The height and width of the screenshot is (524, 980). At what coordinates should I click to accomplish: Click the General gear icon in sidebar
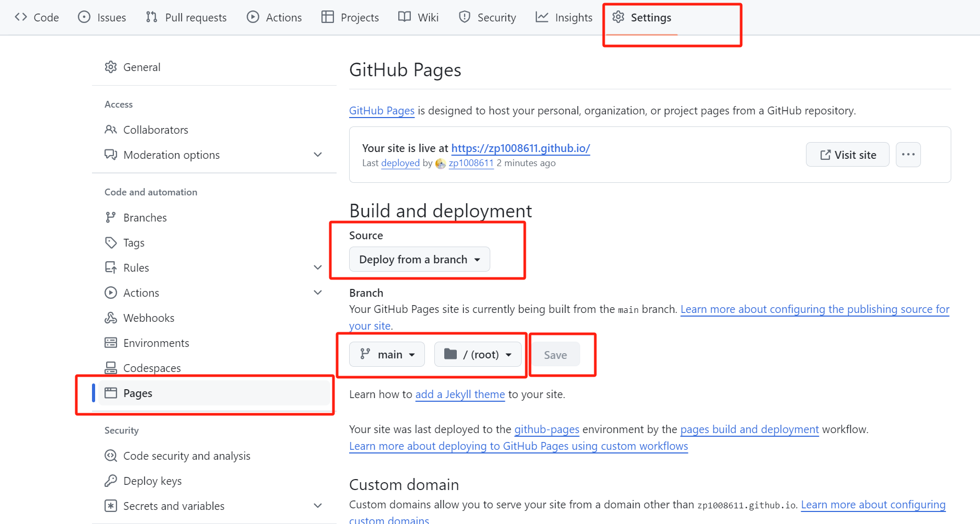[111, 67]
